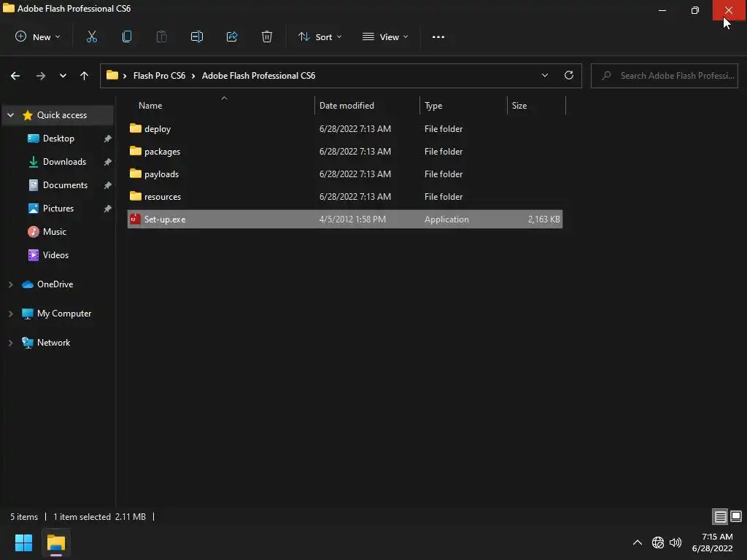Open the See more ellipsis menu

click(438, 36)
